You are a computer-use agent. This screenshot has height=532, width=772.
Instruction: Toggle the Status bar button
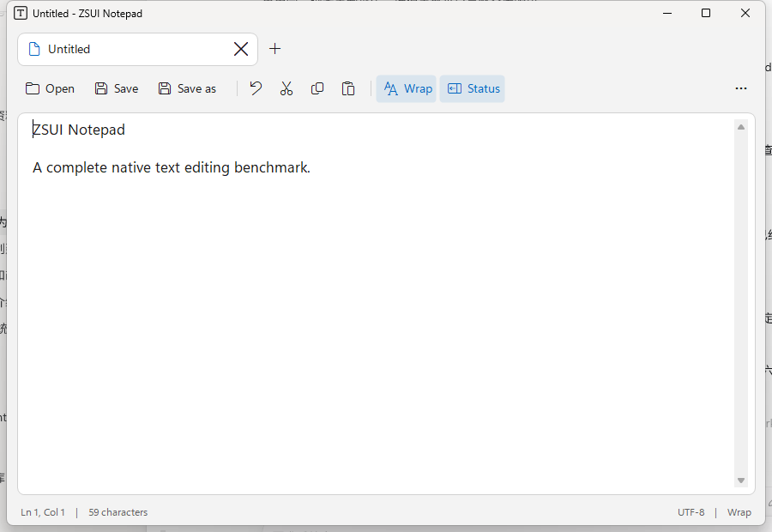[472, 88]
